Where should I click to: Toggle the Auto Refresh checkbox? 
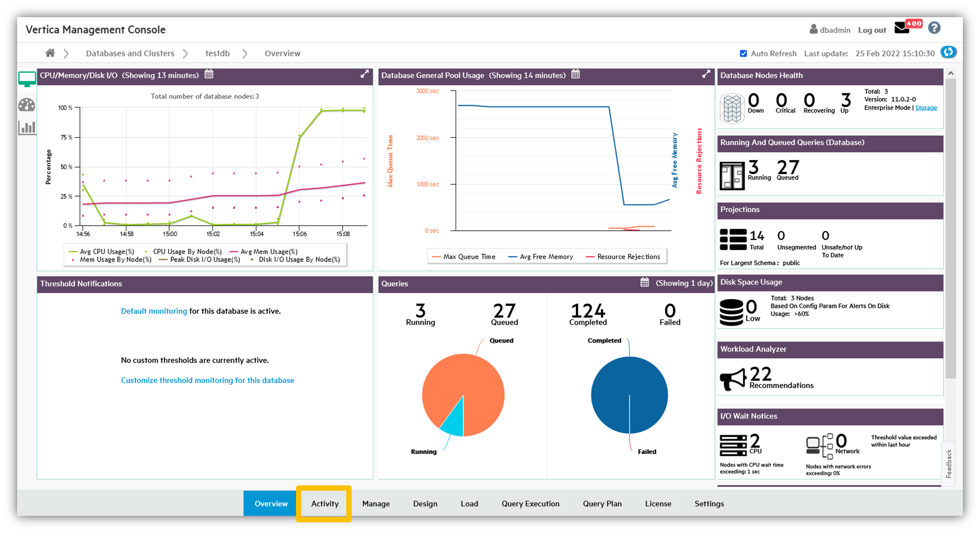[743, 54]
